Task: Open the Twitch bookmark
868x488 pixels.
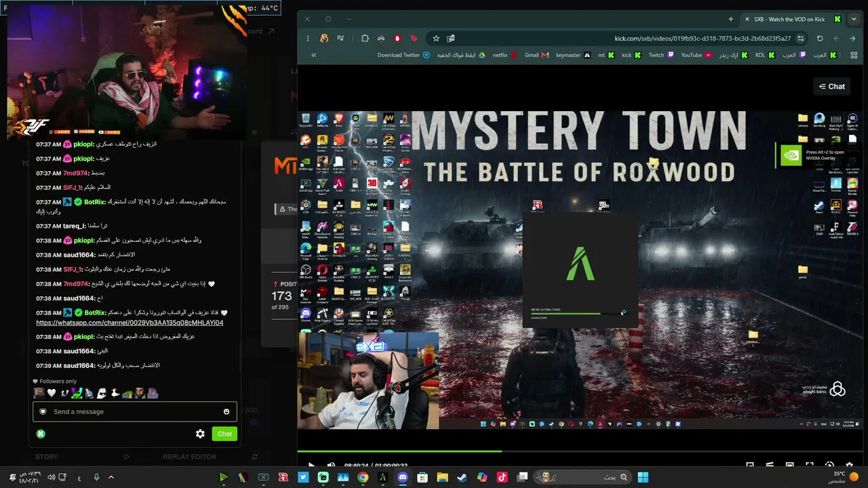Action: pyautogui.click(x=660, y=55)
